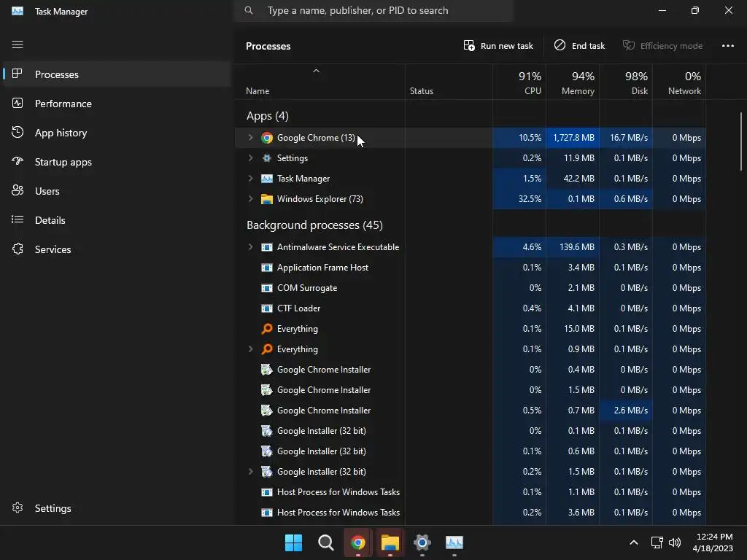Viewport: 747px width, 560px height.
Task: Switch to the Details page
Action: click(117, 219)
